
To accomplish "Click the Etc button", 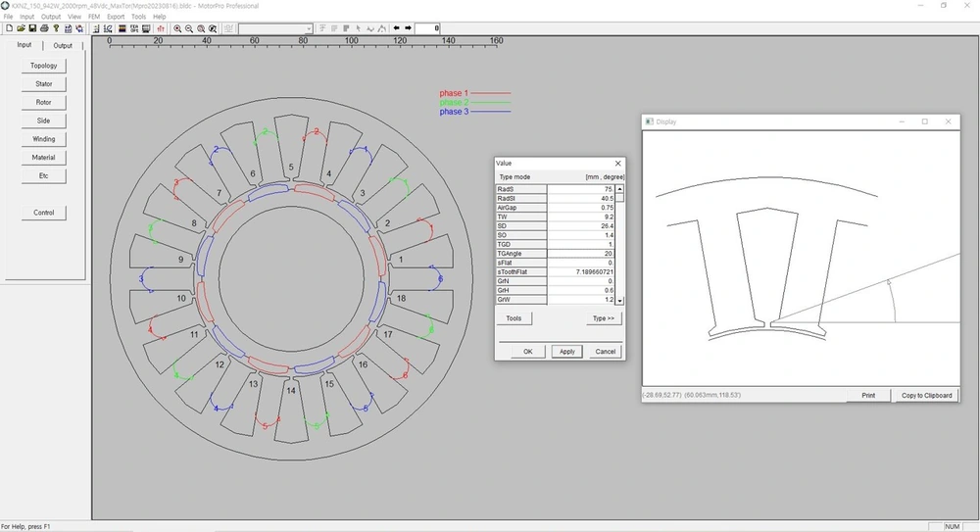I will [x=44, y=175].
